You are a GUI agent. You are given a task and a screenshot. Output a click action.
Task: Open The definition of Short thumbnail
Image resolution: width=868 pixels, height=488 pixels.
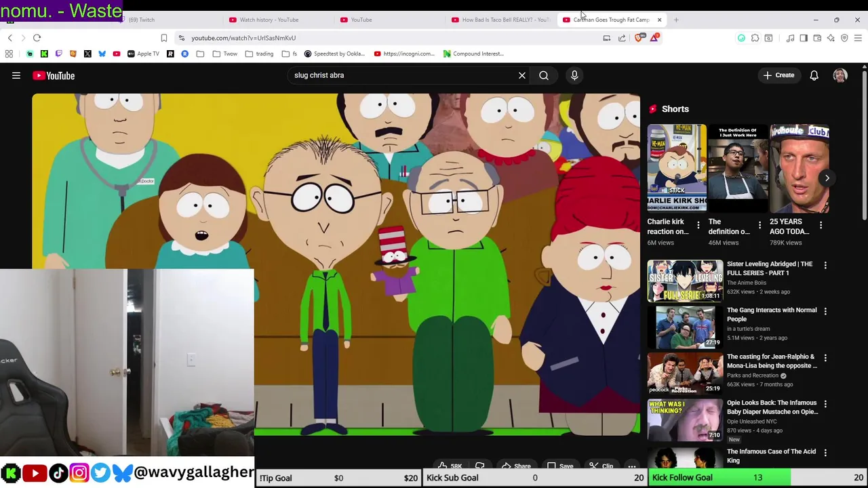[738, 169]
